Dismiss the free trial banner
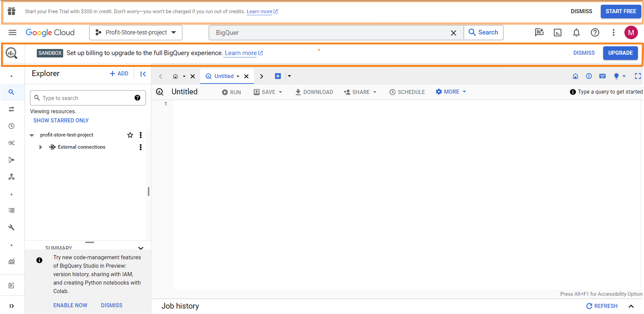The height and width of the screenshot is (314, 644). pyautogui.click(x=581, y=11)
